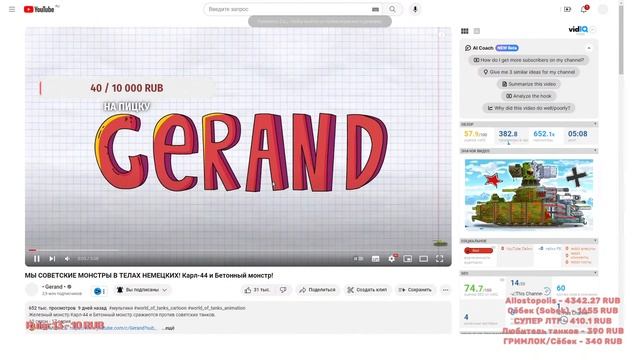640x360 pixels.
Task: Toggle subtitles in the player
Action: (x=376, y=258)
